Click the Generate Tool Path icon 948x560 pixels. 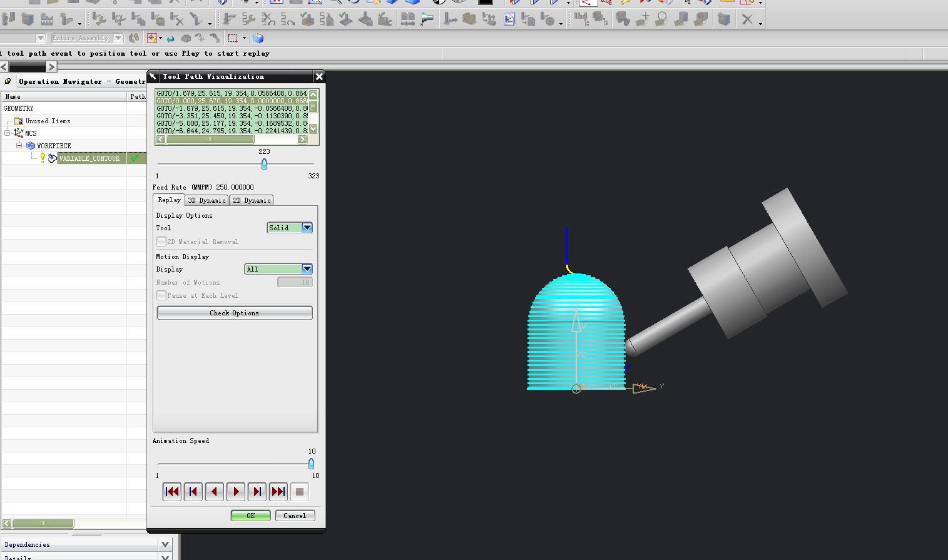(x=230, y=19)
